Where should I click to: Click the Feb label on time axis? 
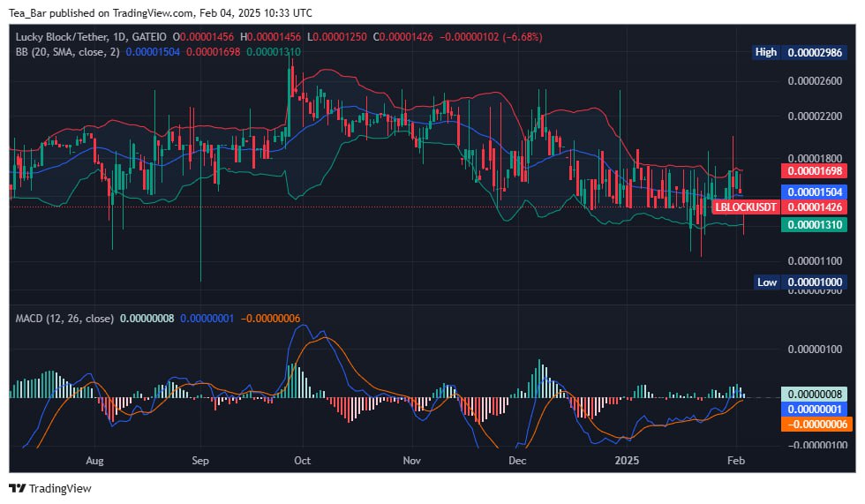[x=736, y=461]
